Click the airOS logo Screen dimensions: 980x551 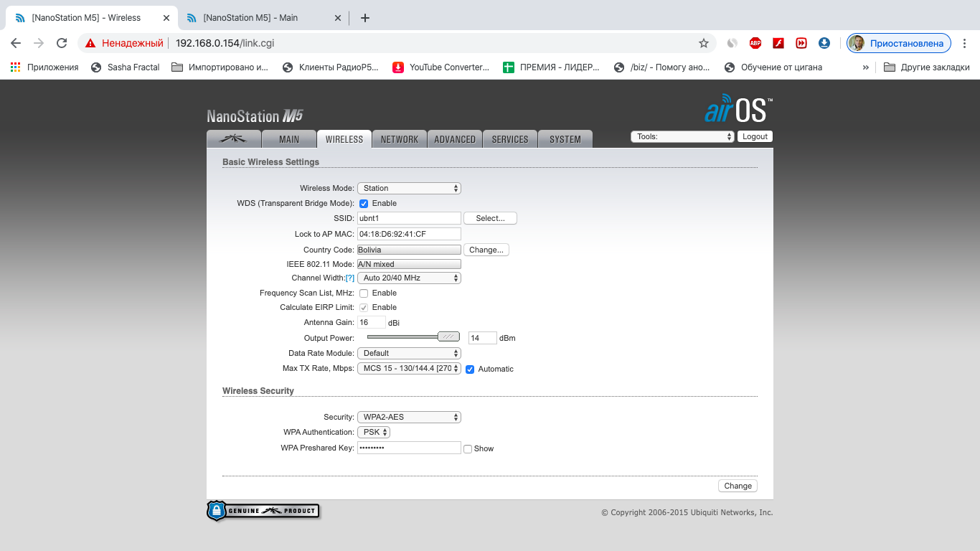[738, 108]
